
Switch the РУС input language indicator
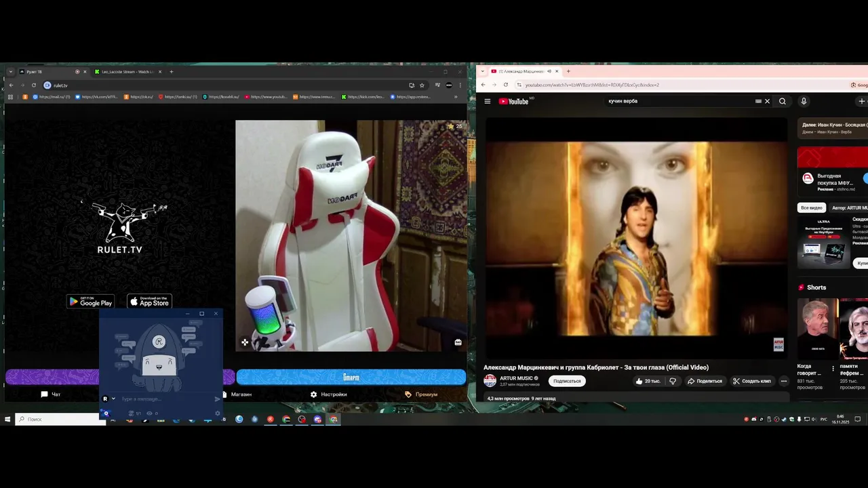tap(824, 420)
